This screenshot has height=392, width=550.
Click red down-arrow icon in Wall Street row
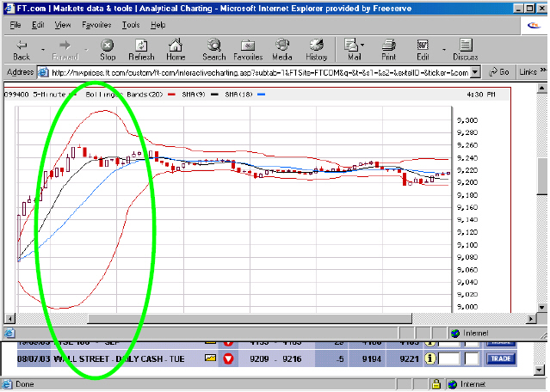pos(228,358)
